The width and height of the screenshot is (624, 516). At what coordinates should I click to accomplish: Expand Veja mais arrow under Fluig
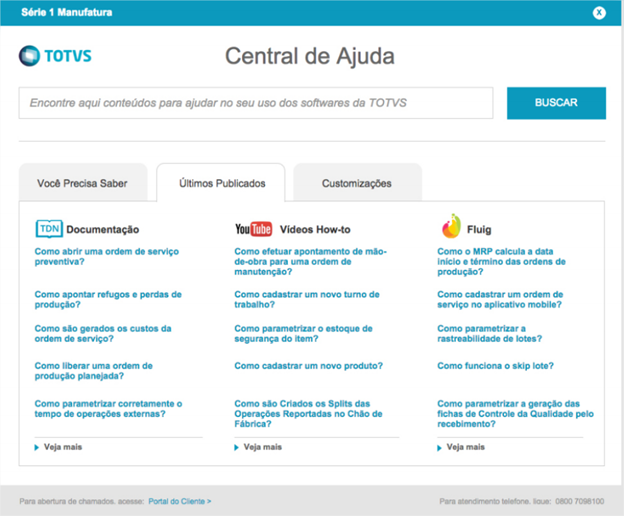439,448
